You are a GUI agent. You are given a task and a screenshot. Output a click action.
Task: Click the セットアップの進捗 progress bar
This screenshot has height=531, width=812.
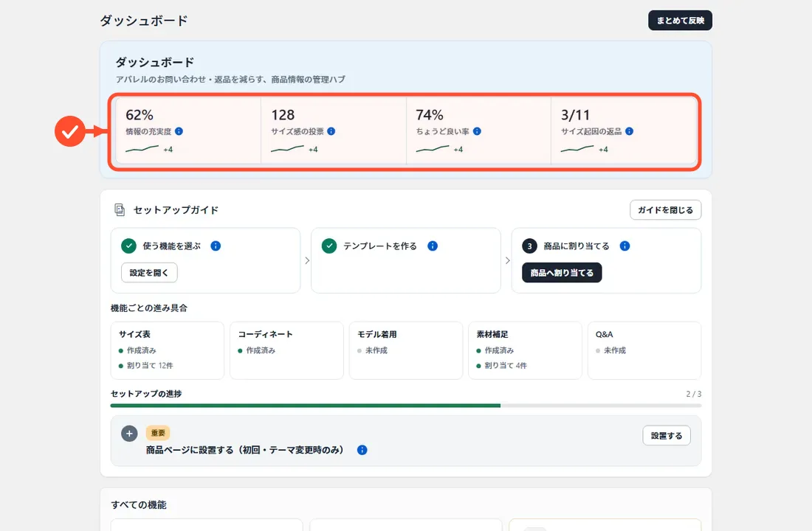[406, 406]
